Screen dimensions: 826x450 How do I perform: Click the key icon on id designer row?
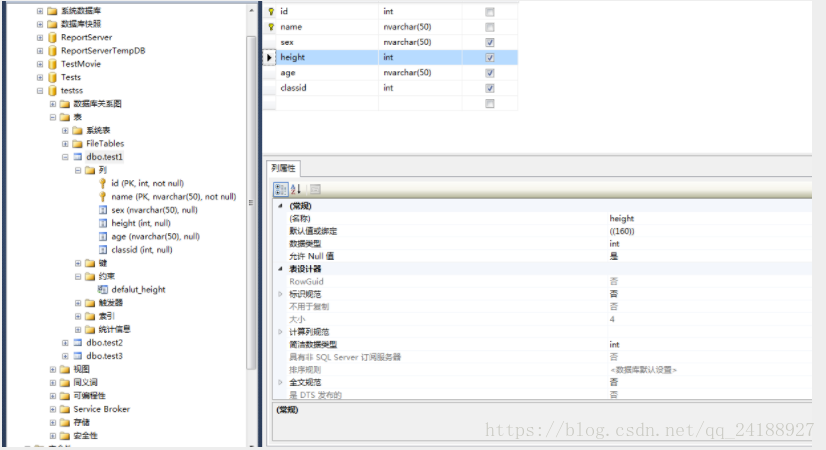point(271,11)
